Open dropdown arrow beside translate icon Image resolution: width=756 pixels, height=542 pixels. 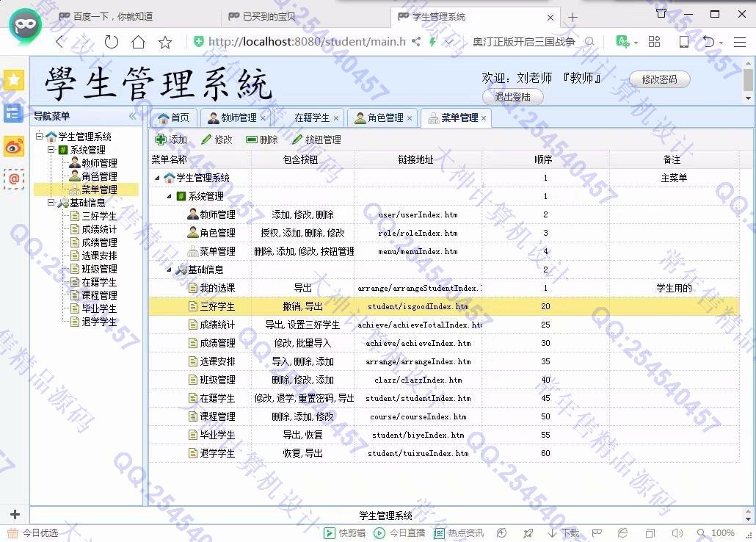pos(636,43)
